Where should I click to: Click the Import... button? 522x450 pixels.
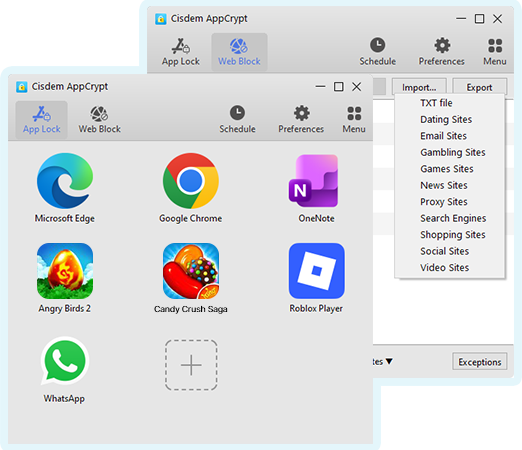click(419, 87)
